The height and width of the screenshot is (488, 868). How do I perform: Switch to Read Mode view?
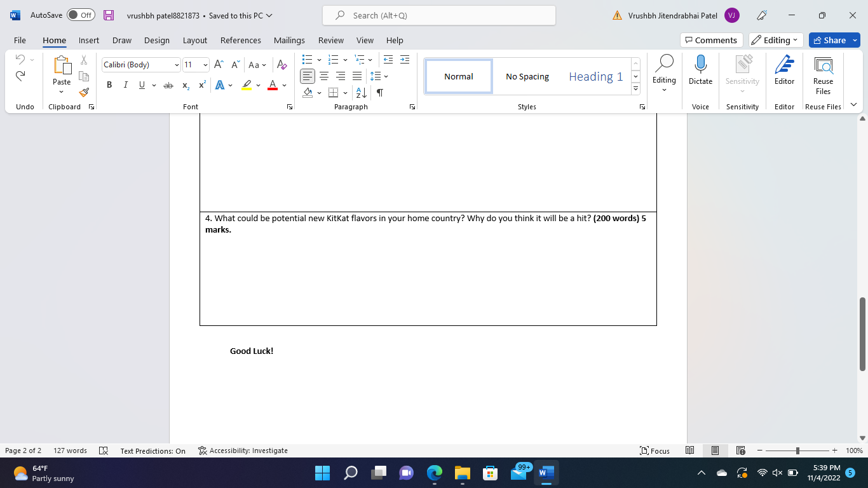(x=689, y=451)
